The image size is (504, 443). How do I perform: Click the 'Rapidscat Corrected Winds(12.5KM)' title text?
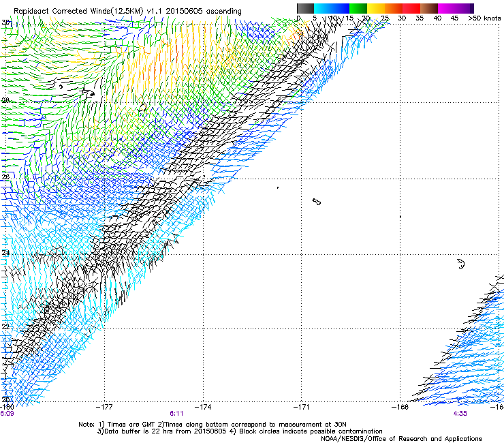78,11
